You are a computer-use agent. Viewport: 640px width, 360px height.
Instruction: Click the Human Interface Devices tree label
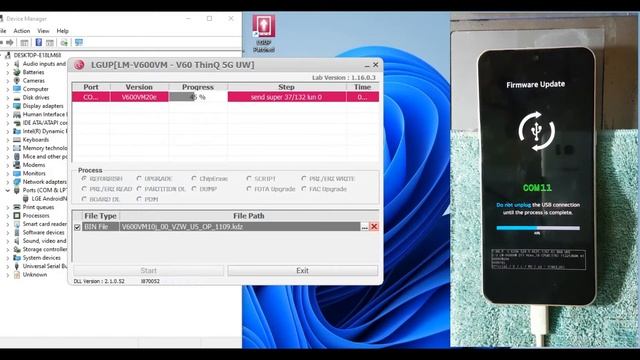coord(45,114)
